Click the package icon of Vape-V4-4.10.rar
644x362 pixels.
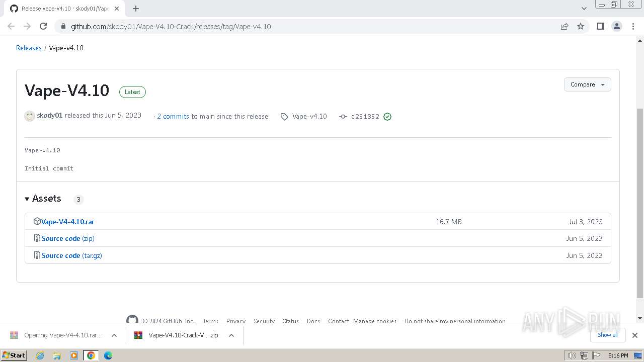37,221
